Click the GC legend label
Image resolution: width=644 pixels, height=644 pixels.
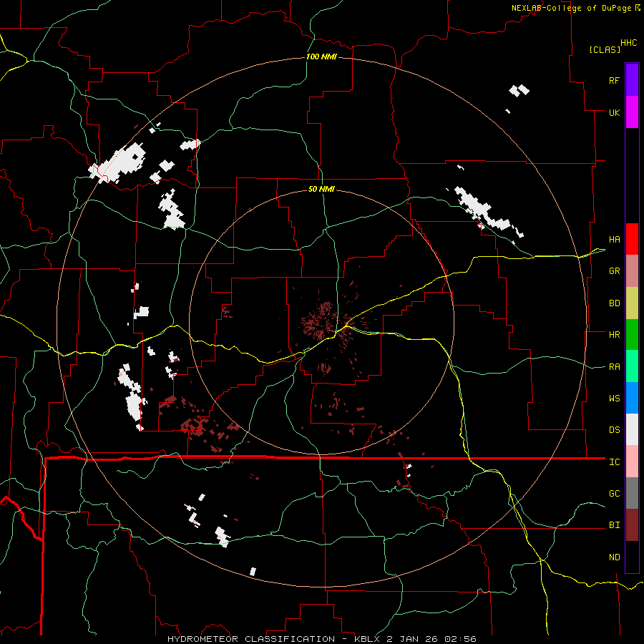(614, 494)
